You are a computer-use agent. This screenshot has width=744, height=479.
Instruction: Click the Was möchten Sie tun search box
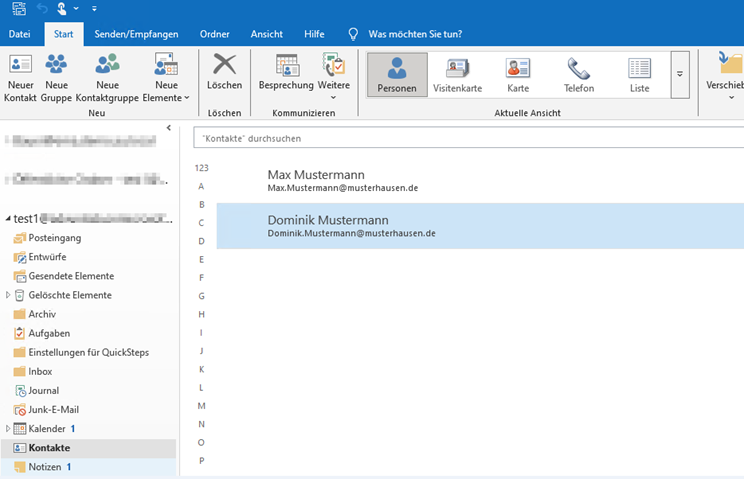415,34
